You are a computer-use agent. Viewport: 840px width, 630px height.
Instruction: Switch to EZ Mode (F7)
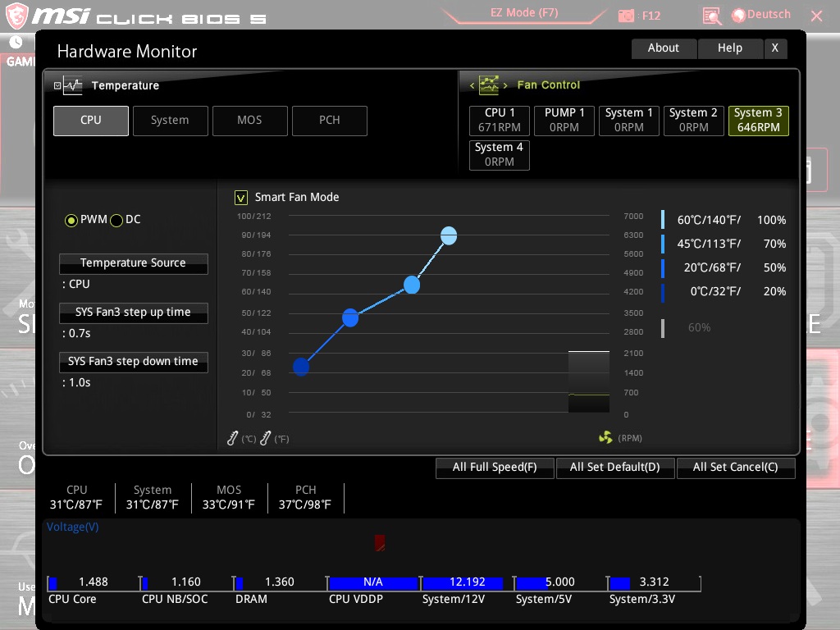point(524,13)
